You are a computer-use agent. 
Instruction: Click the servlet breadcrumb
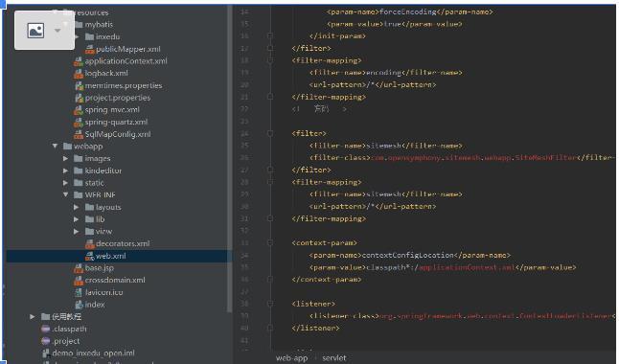tap(334, 357)
